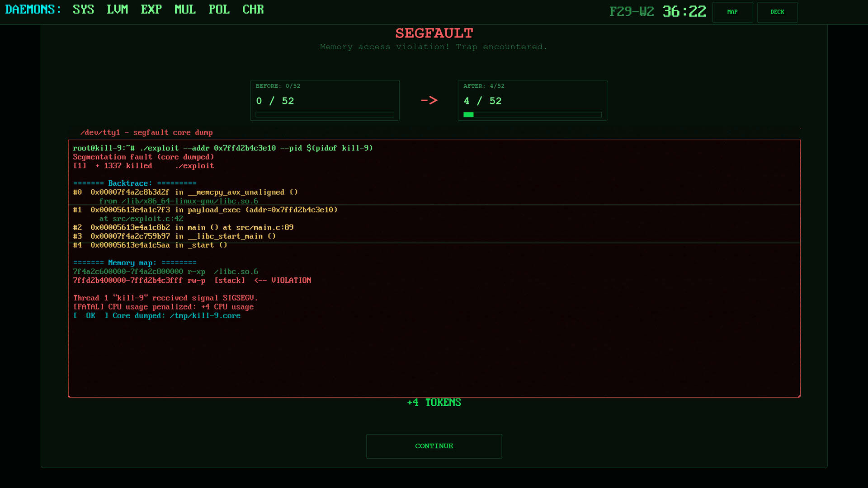Viewport: 868px width, 488px height.
Task: Click backtrace frame #4 _start
Action: pyautogui.click(x=150, y=245)
